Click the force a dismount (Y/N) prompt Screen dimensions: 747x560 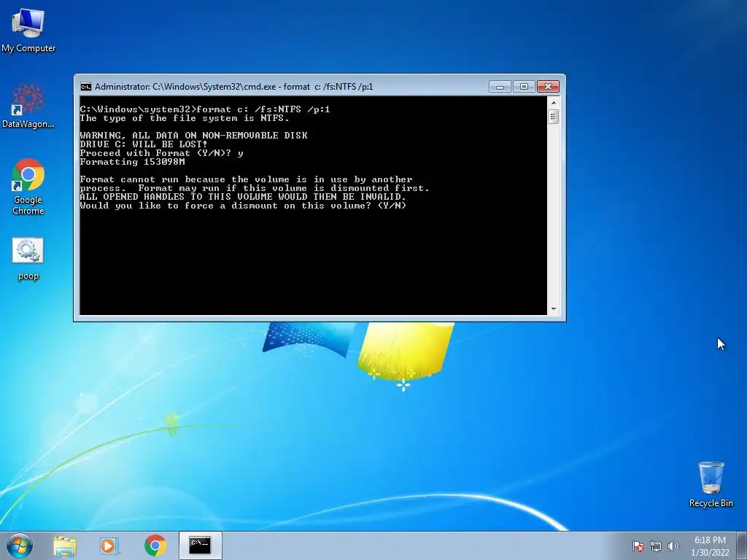[243, 206]
